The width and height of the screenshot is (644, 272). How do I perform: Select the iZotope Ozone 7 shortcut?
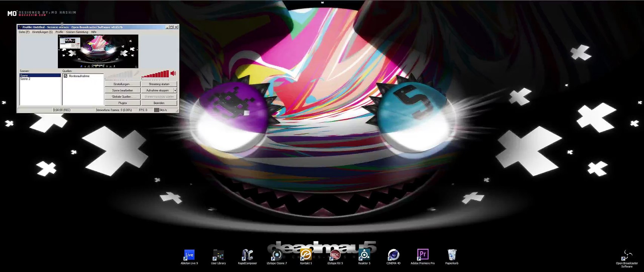277,257
